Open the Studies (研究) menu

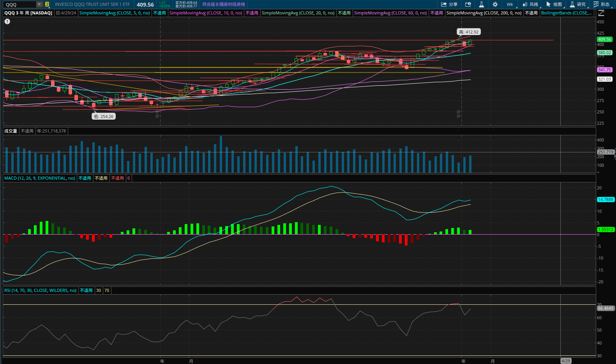(x=578, y=4)
